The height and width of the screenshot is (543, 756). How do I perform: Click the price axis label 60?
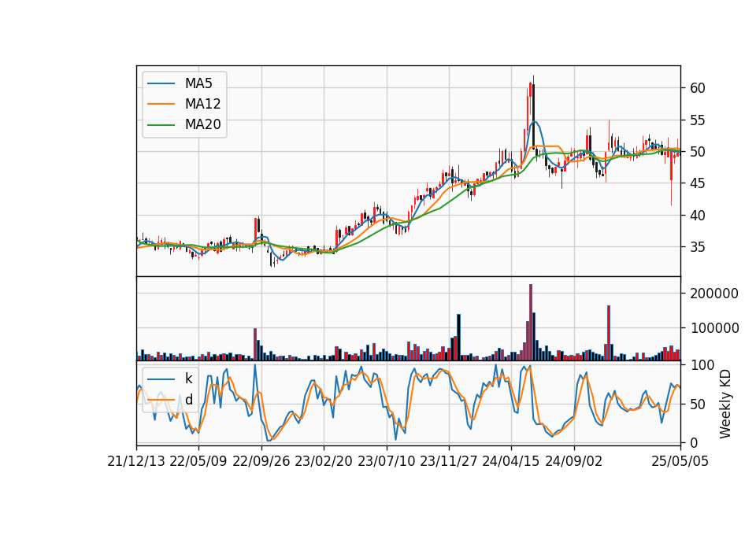pyautogui.click(x=698, y=88)
